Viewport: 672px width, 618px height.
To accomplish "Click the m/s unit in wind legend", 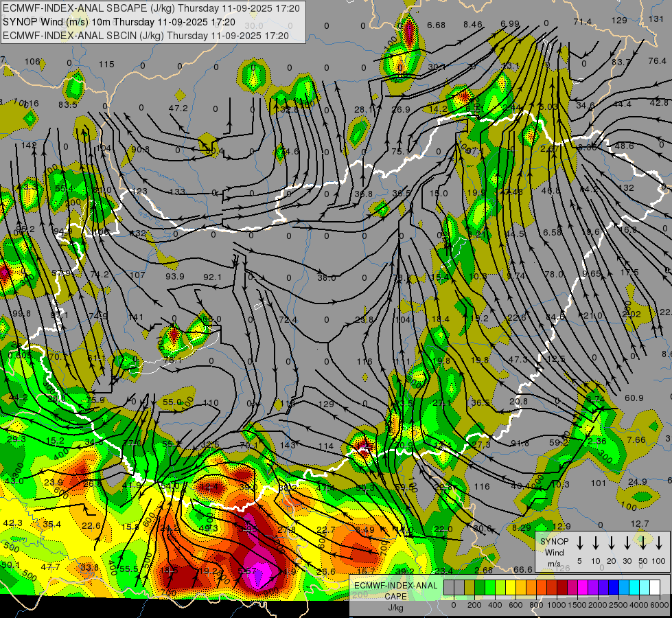I will pyautogui.click(x=554, y=564).
